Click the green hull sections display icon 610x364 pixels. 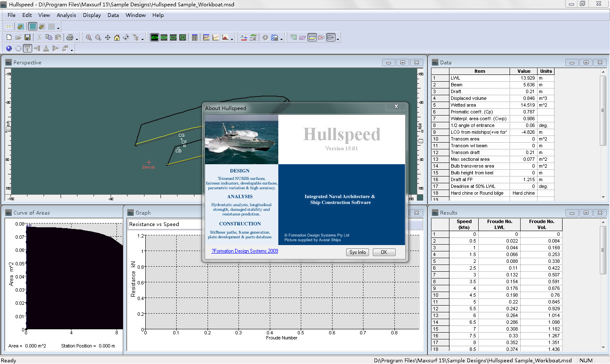[294, 38]
